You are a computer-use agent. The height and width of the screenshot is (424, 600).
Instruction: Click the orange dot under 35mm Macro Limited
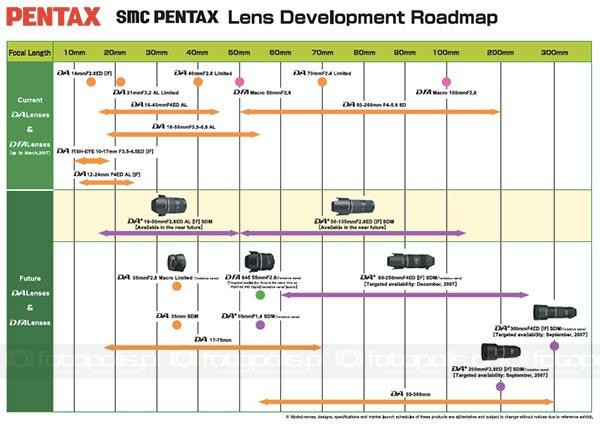(177, 286)
